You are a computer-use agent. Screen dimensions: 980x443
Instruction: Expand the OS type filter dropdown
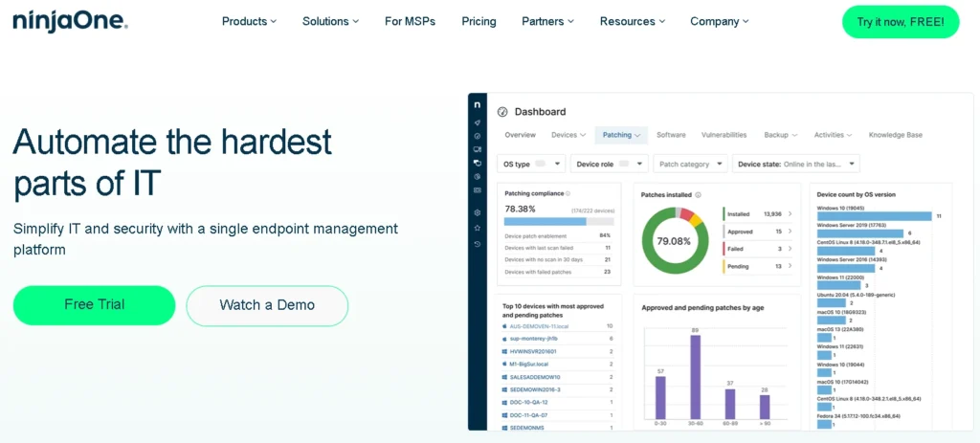(532, 164)
